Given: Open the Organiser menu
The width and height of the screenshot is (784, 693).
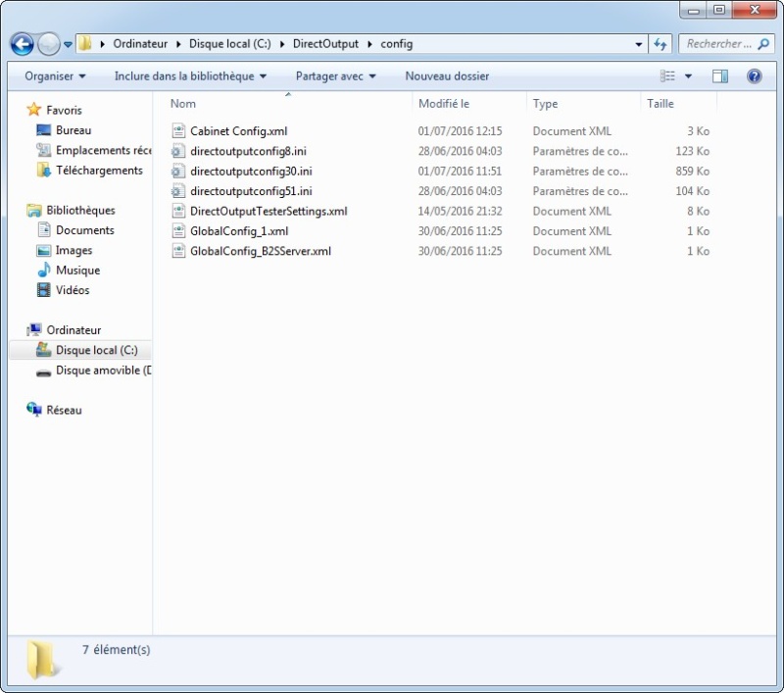Looking at the screenshot, I should [55, 76].
